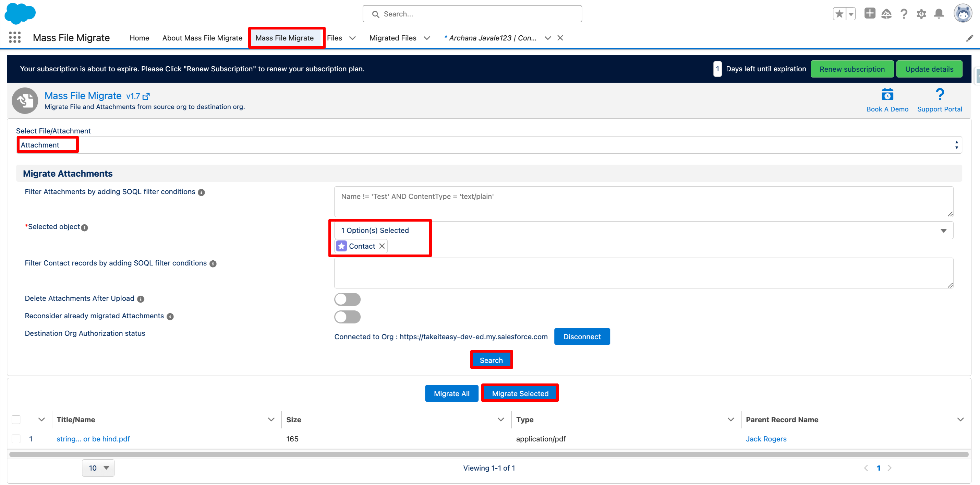Open the Select File/Attachment dropdown
This screenshot has height=485, width=980.
pyautogui.click(x=489, y=145)
